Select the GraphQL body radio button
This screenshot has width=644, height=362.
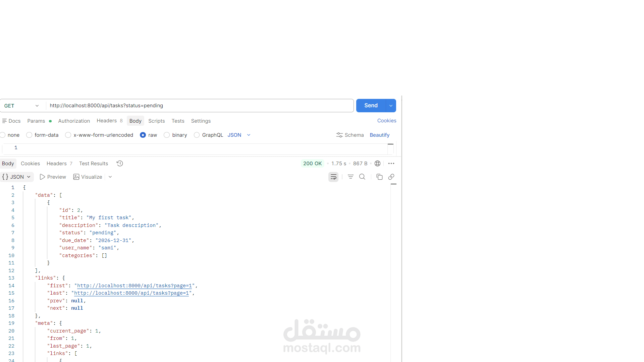point(197,135)
